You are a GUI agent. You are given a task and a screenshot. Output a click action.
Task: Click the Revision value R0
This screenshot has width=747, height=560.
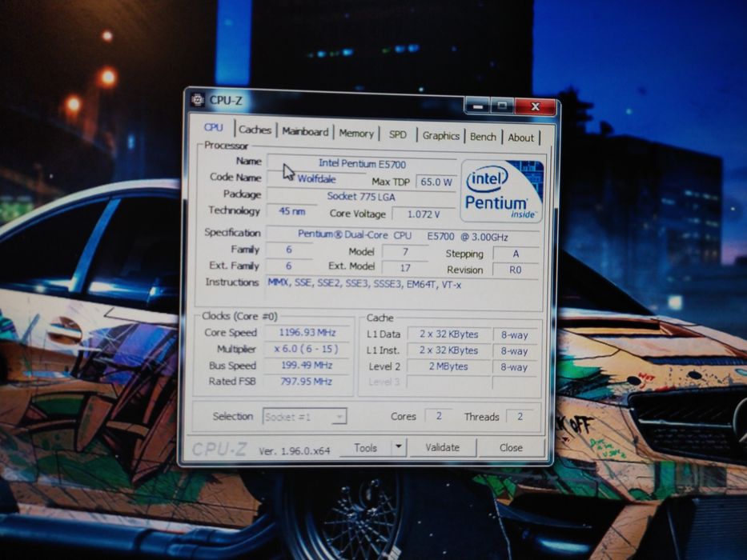point(516,270)
